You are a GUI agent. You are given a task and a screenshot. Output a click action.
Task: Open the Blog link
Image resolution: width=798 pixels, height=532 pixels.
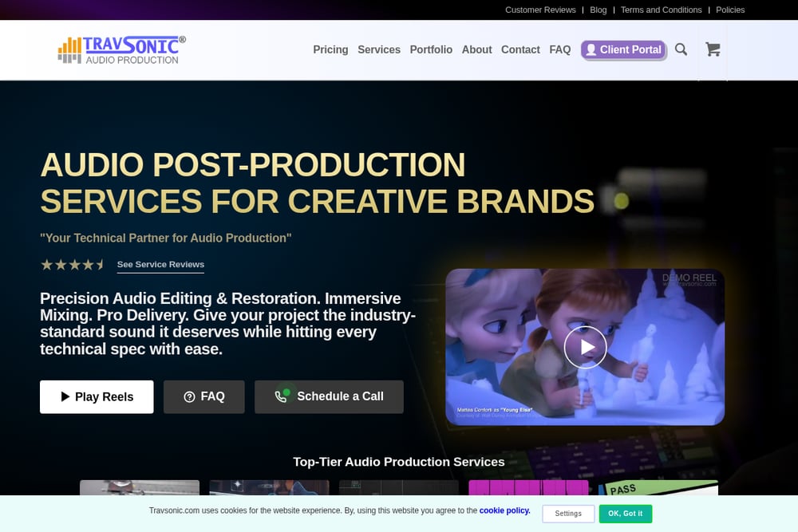(598, 10)
